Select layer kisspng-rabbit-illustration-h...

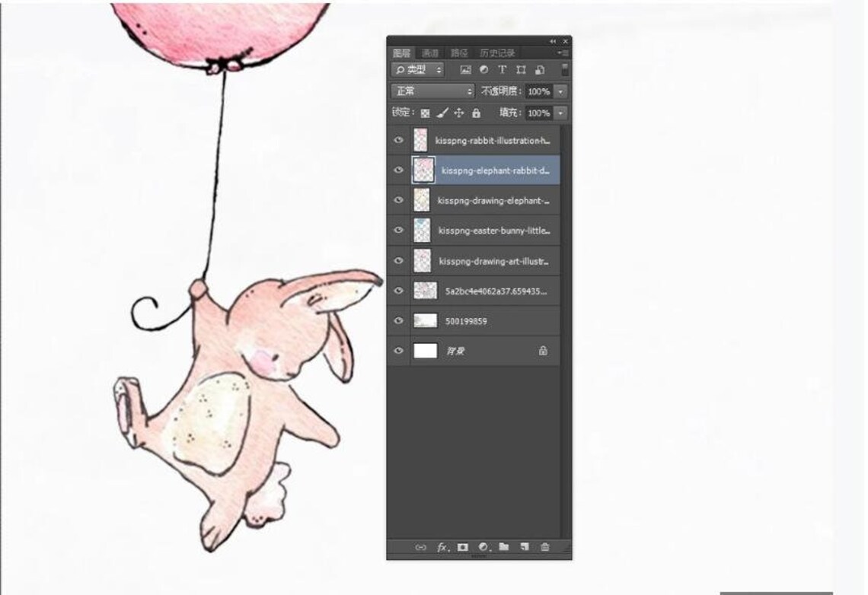coord(492,141)
